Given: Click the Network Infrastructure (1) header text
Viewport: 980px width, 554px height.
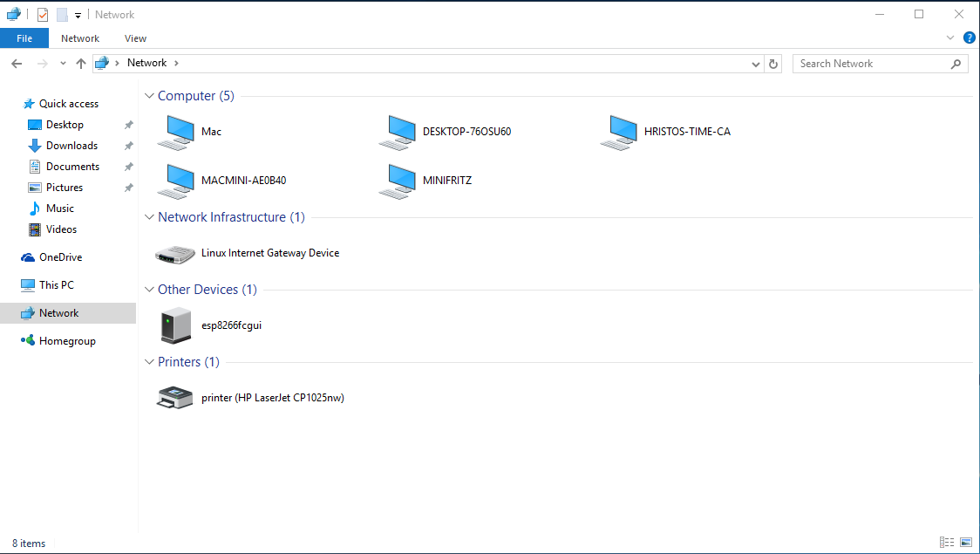Looking at the screenshot, I should click(231, 217).
